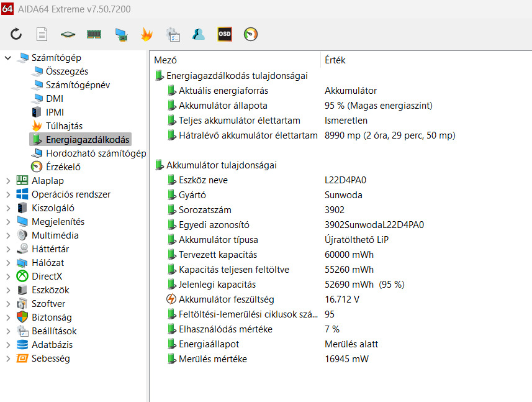Expand the Megjelenítés tree node

pyautogui.click(x=8, y=222)
